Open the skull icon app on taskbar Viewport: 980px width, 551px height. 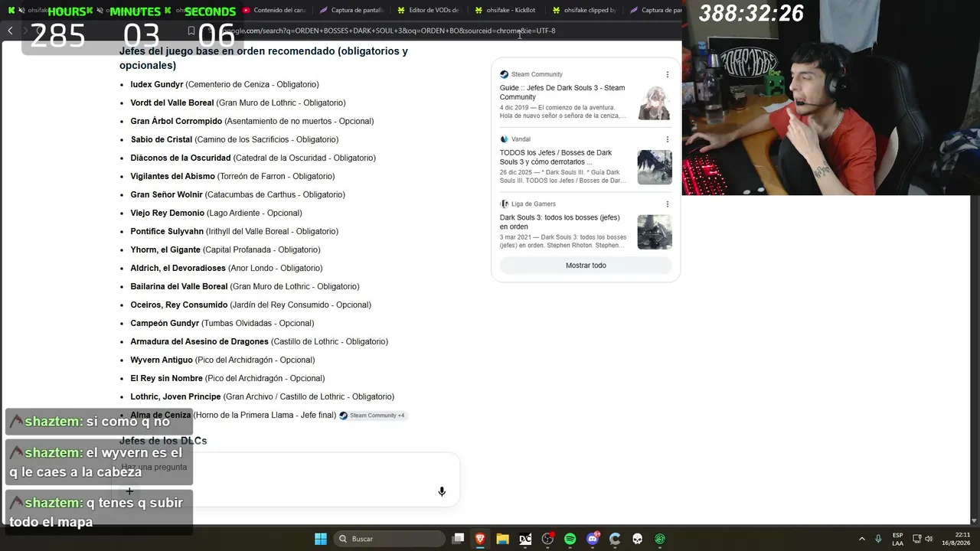click(637, 539)
